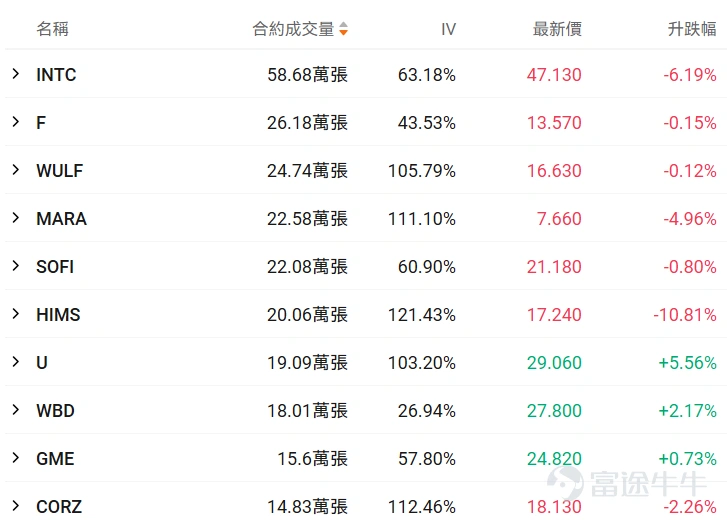The width and height of the screenshot is (727, 520).
Task: Expand the U row chevron
Action: (x=16, y=361)
